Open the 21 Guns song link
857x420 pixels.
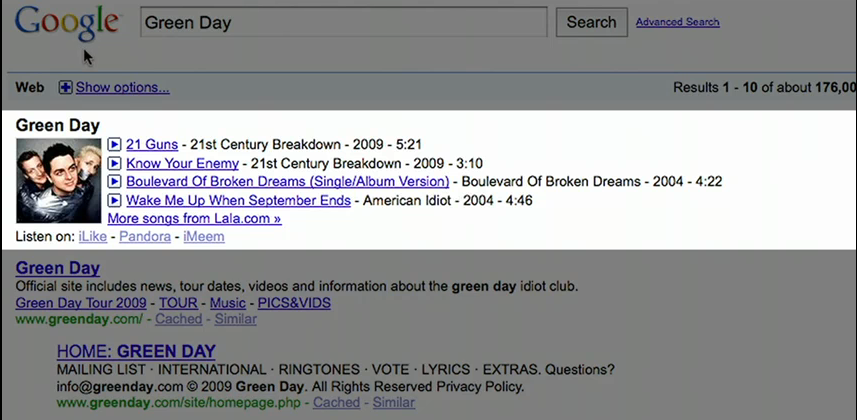click(x=152, y=145)
